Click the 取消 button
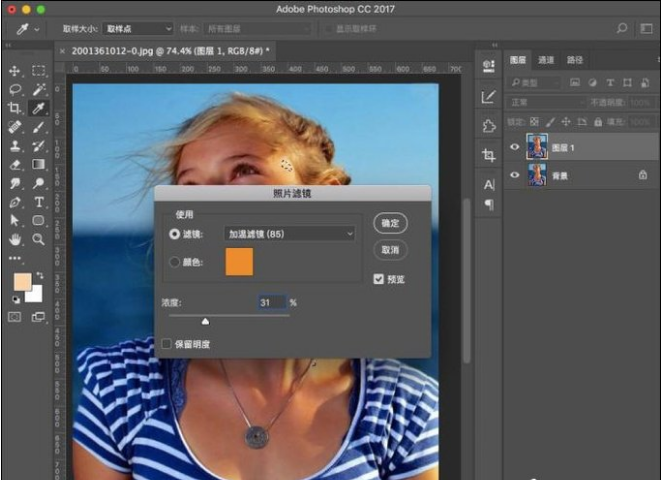 (x=390, y=249)
